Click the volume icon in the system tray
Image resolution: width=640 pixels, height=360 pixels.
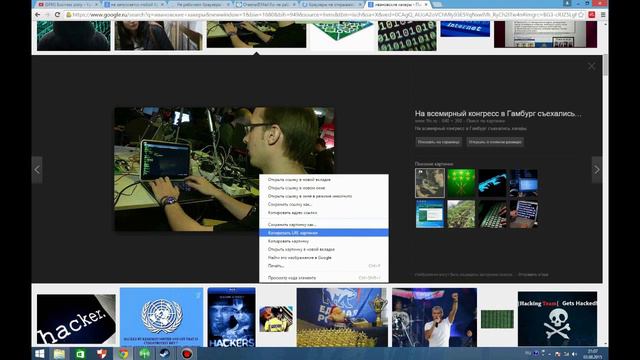pos(574,354)
